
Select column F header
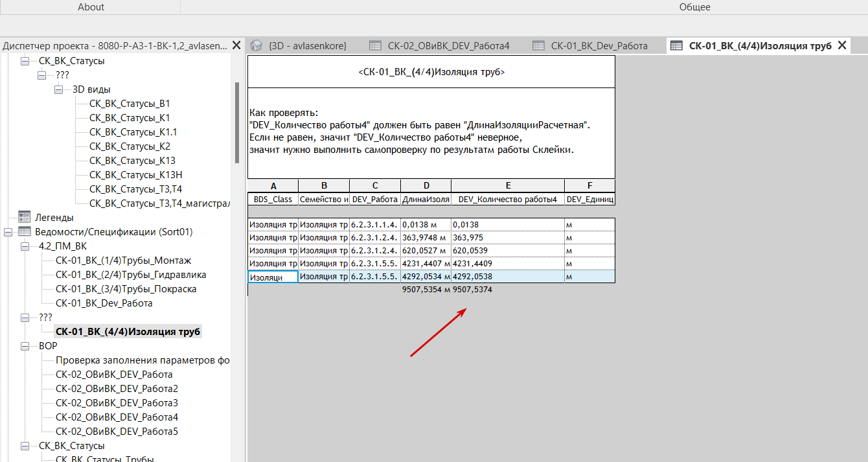589,185
